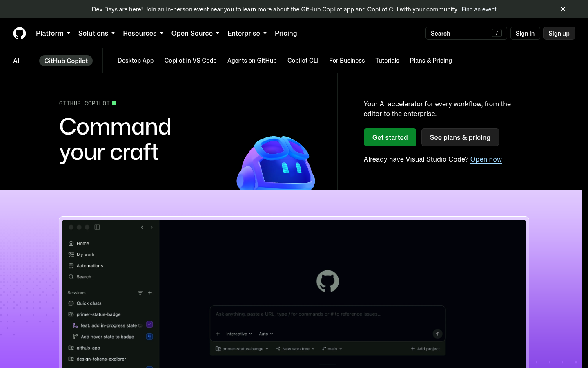The height and width of the screenshot is (368, 588).
Task: Expand the Open Source menu
Action: coord(195,33)
